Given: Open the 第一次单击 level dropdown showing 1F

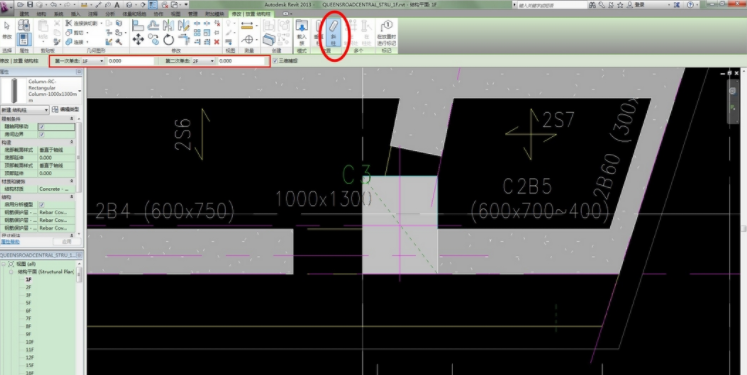Looking at the screenshot, I should point(93,61).
